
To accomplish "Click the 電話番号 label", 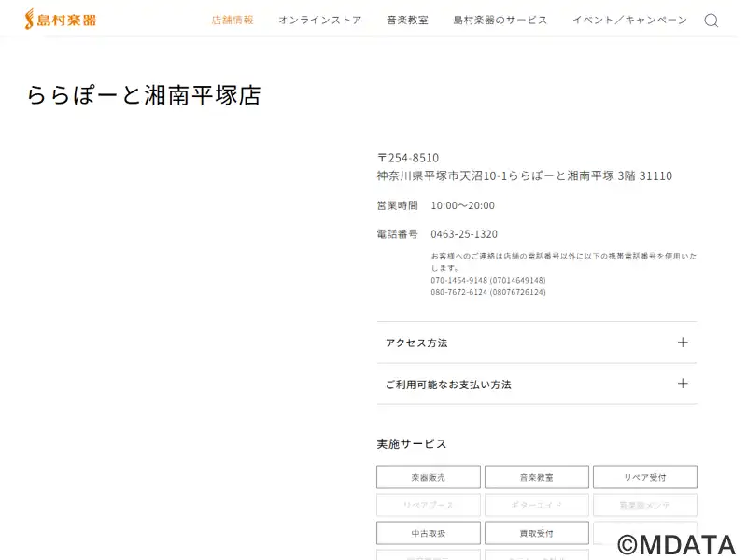I will tap(398, 234).
